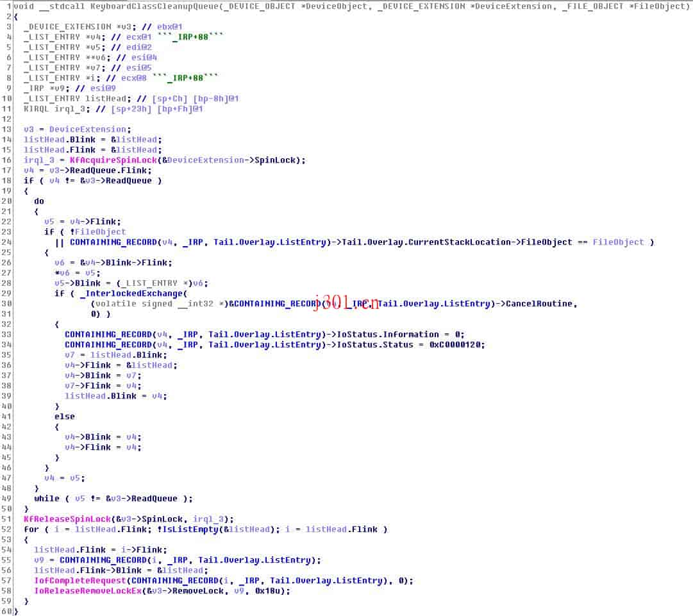
Task: Select the KeyboardClassCleanupQueue function name
Action: tap(156, 6)
